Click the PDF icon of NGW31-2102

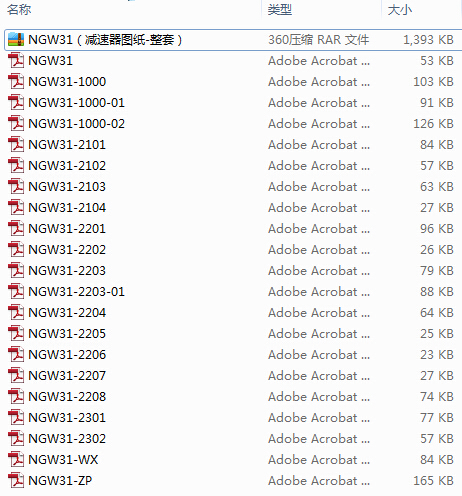tap(16, 165)
